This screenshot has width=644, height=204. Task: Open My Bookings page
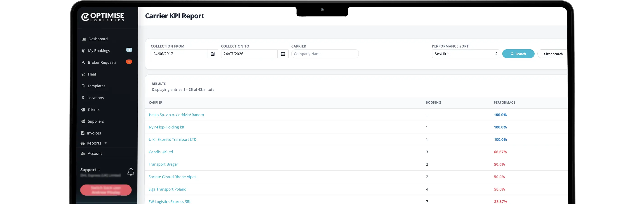click(99, 51)
